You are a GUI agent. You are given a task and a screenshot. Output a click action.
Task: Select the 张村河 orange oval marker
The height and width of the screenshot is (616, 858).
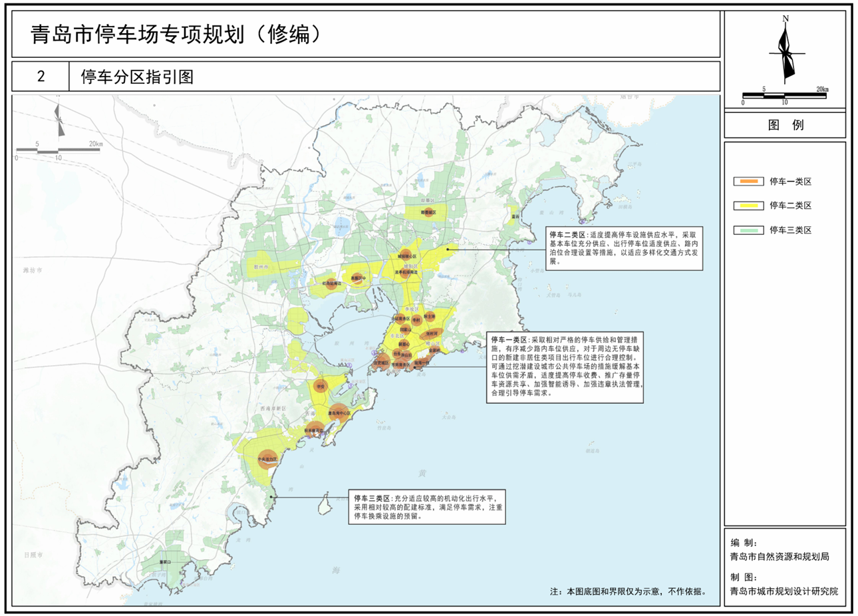point(431,333)
